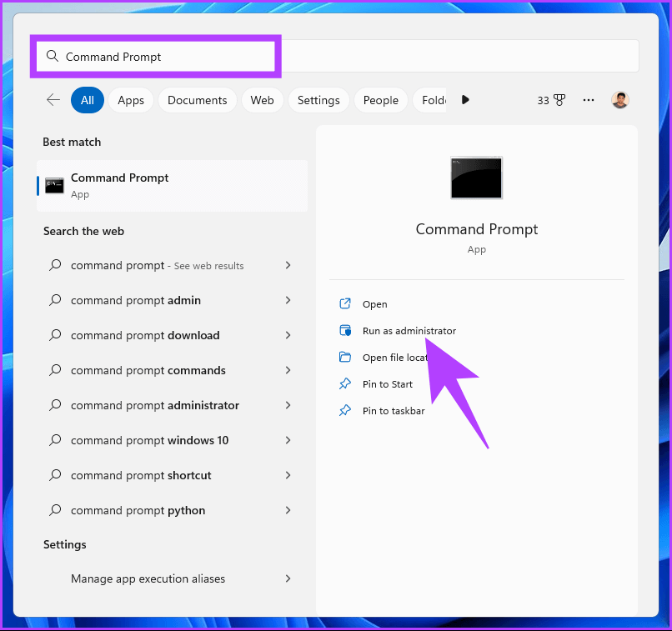This screenshot has width=672, height=631.
Task: Click 'Manage app execution aliases' setting
Action: 148,578
